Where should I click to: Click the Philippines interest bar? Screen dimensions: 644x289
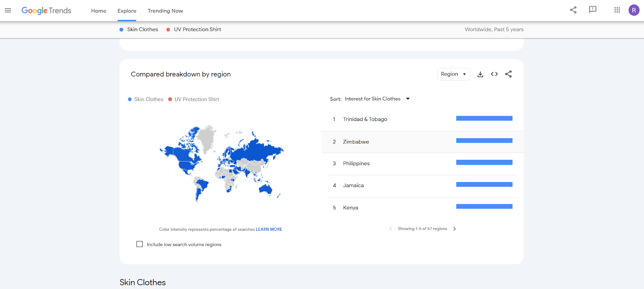coord(484,162)
